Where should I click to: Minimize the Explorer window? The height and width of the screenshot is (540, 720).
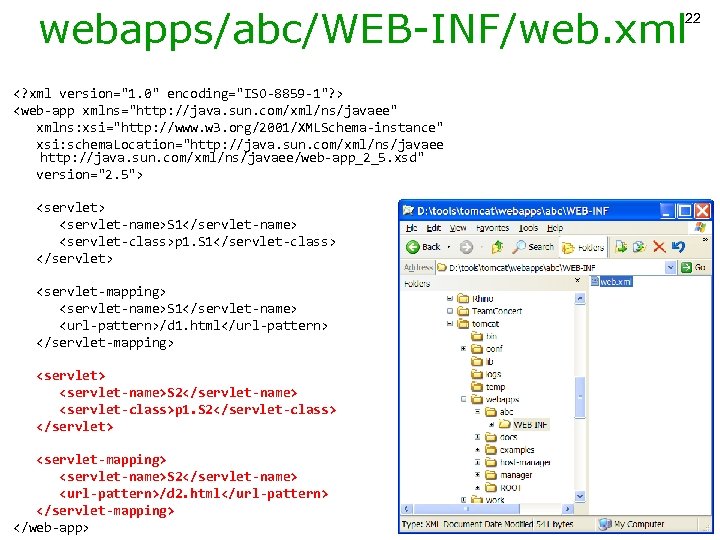coord(667,211)
